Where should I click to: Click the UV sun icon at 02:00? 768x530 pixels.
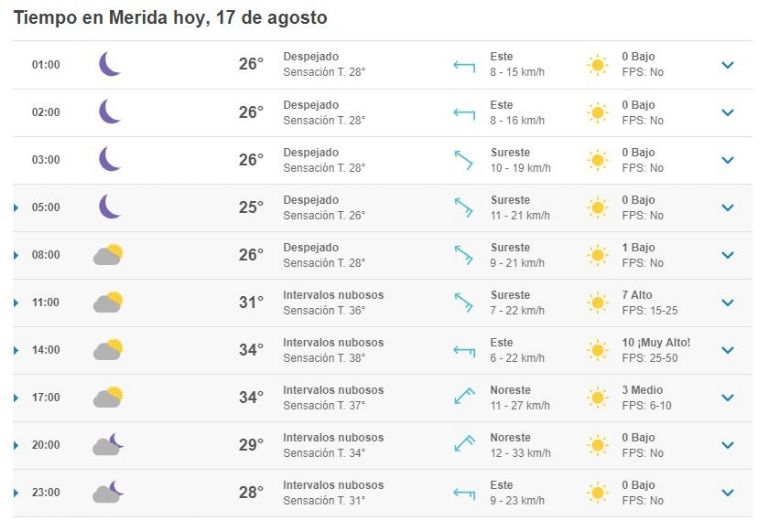point(598,113)
